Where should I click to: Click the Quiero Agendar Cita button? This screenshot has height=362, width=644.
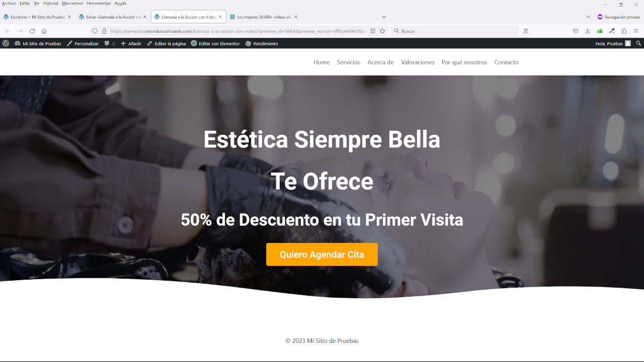[322, 254]
